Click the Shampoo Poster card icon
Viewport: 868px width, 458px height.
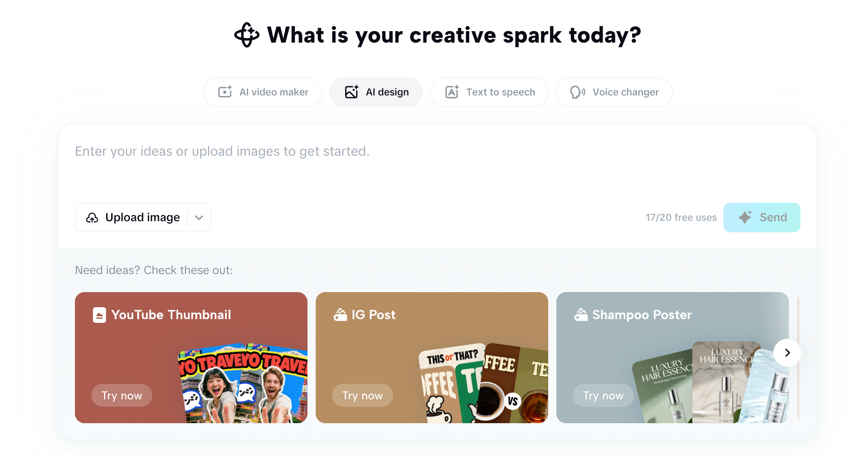point(581,315)
